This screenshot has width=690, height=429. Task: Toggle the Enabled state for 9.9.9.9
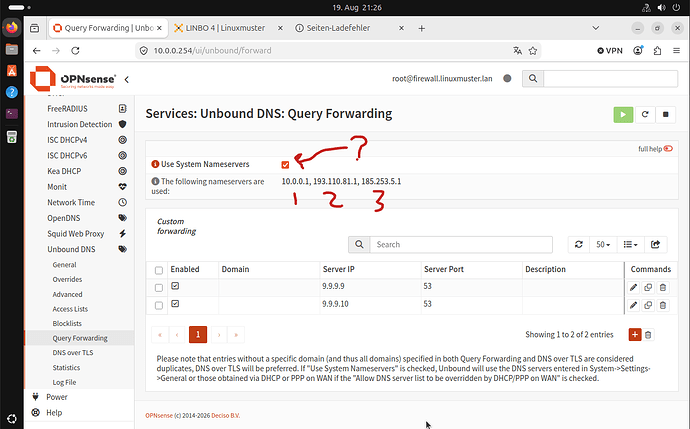pos(175,286)
